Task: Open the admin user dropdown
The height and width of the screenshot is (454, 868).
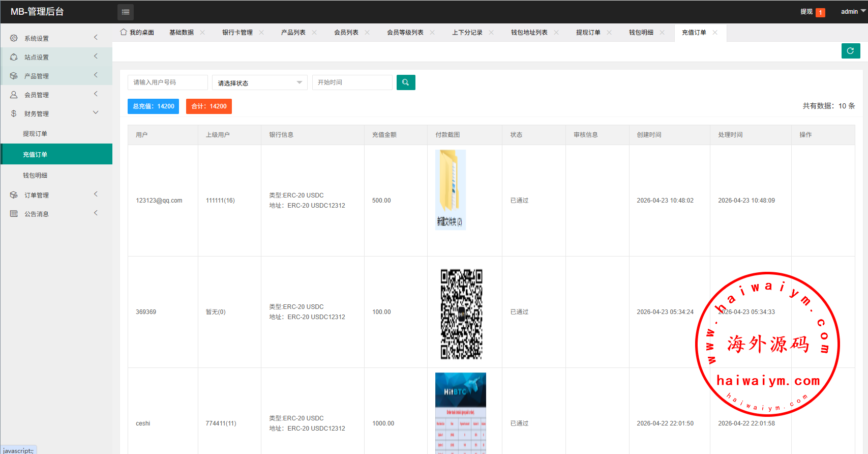Action: [852, 12]
